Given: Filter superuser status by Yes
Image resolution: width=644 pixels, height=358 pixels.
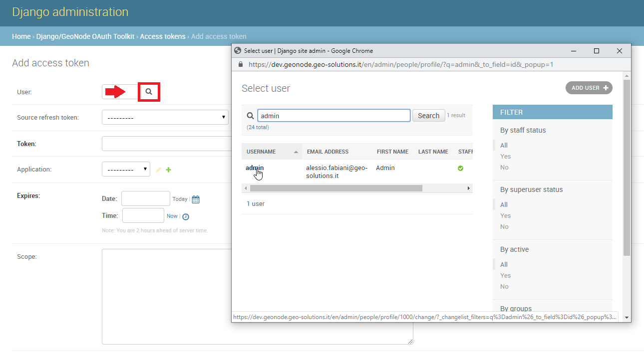Looking at the screenshot, I should click(506, 216).
